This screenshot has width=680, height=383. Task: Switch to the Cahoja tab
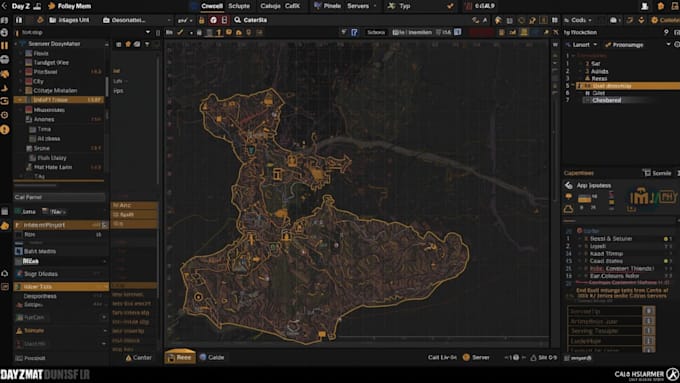coord(270,6)
